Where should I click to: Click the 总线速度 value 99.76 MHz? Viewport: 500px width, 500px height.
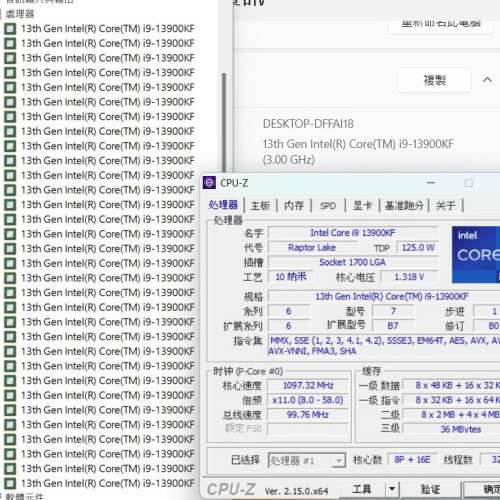(308, 415)
